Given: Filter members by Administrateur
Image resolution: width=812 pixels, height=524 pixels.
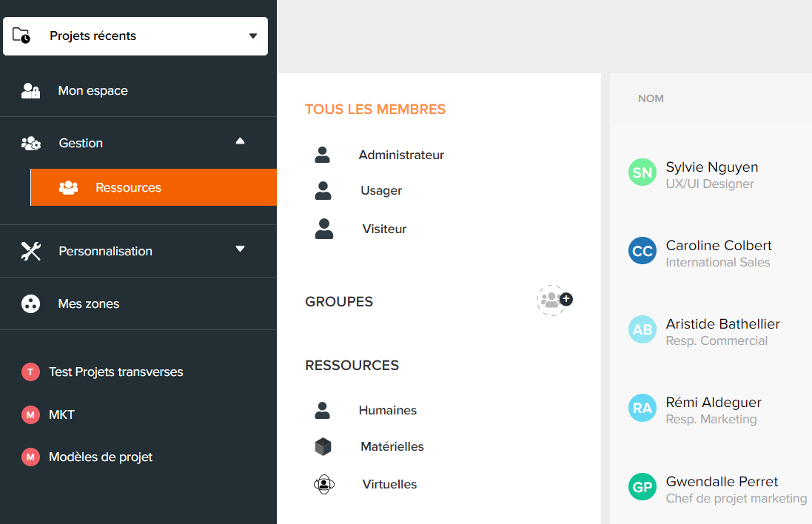Looking at the screenshot, I should (401, 155).
